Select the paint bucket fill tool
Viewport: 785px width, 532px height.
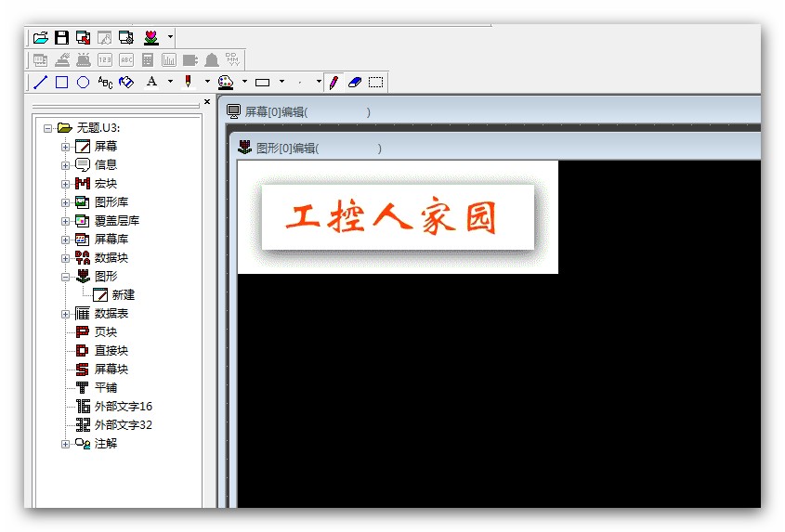tap(126, 83)
